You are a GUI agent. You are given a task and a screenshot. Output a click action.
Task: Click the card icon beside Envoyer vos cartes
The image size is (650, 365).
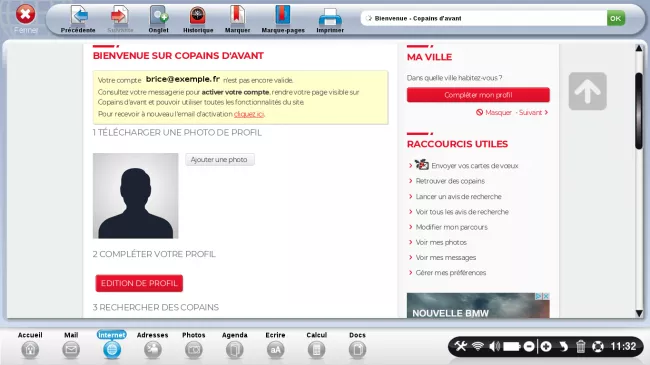[x=422, y=164]
